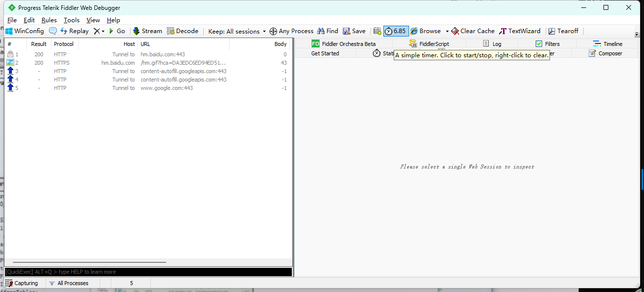Toggle Capturing in status bar

pos(22,283)
